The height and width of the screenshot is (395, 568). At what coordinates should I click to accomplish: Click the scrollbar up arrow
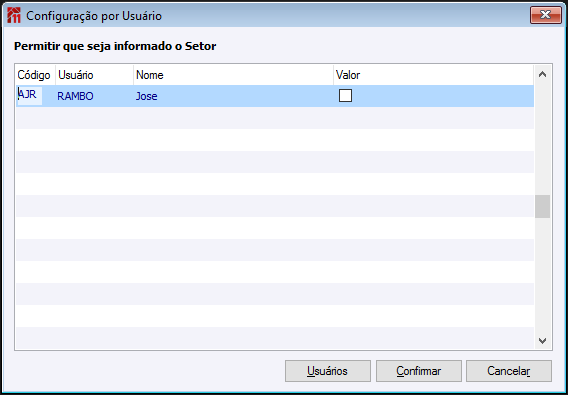(542, 75)
